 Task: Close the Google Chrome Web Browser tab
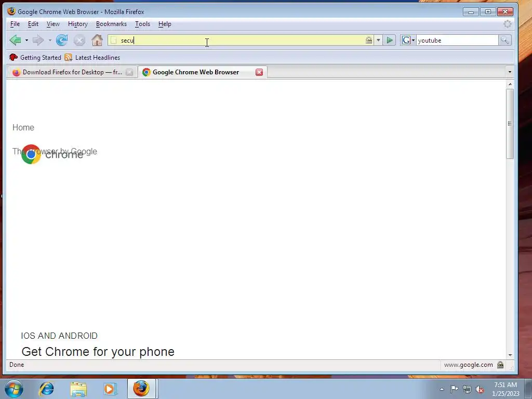[259, 72]
